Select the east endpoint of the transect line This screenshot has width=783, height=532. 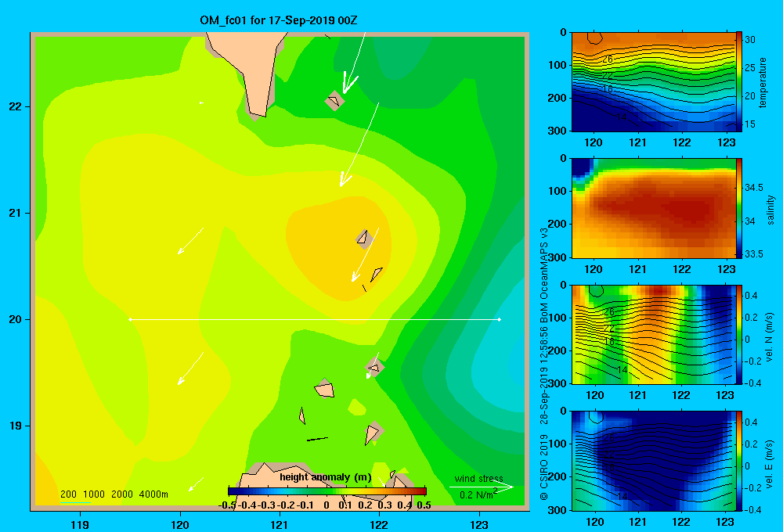click(x=500, y=319)
